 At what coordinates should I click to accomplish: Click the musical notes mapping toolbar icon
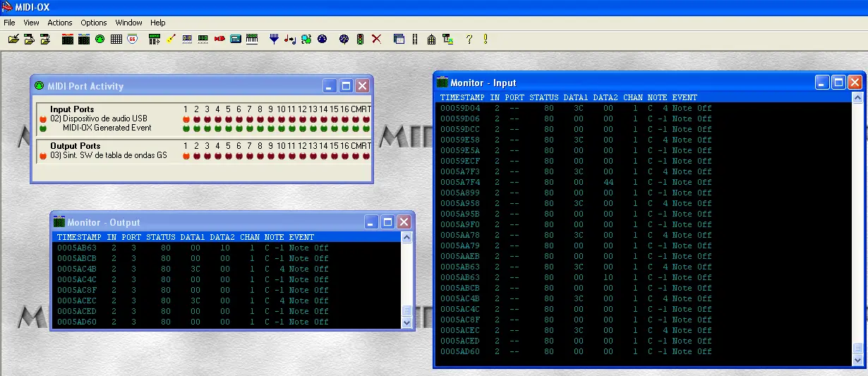point(290,40)
